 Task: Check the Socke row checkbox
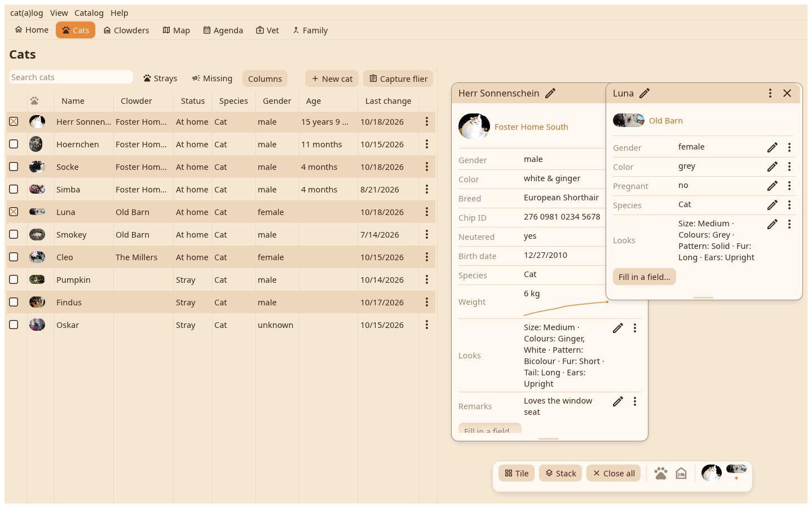pyautogui.click(x=14, y=167)
